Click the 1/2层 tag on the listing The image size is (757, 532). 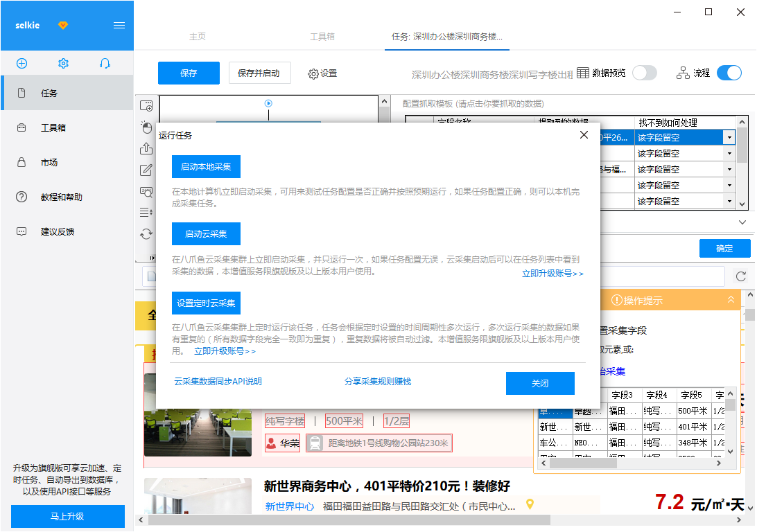tap(397, 421)
